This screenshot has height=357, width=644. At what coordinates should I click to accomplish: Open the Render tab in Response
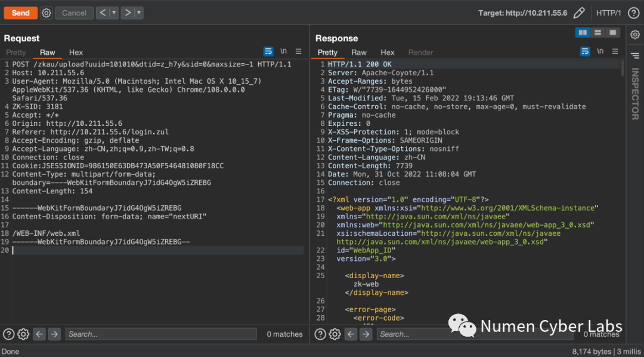pyautogui.click(x=420, y=53)
